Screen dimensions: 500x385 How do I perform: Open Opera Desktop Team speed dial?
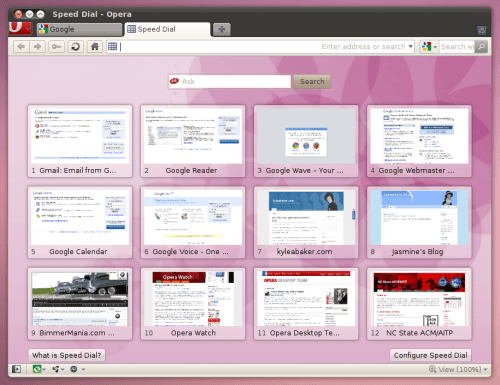coord(306,304)
